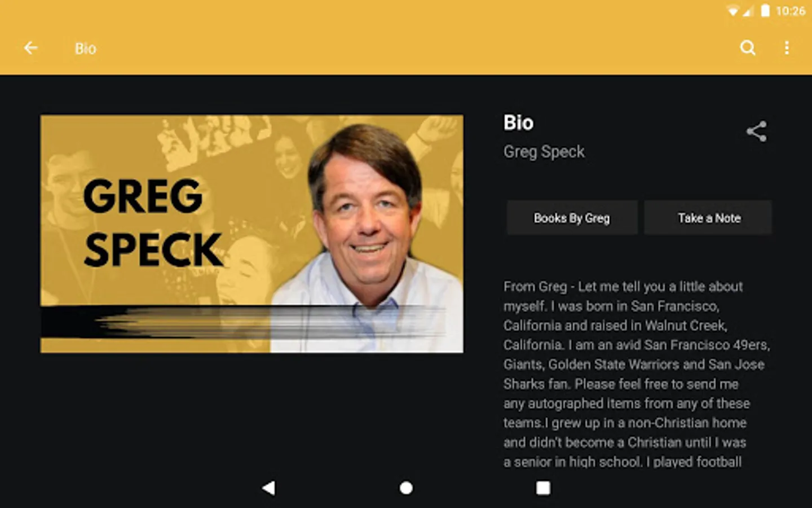Image resolution: width=812 pixels, height=508 pixels.
Task: Tap the Android home circle button
Action: pos(406,488)
